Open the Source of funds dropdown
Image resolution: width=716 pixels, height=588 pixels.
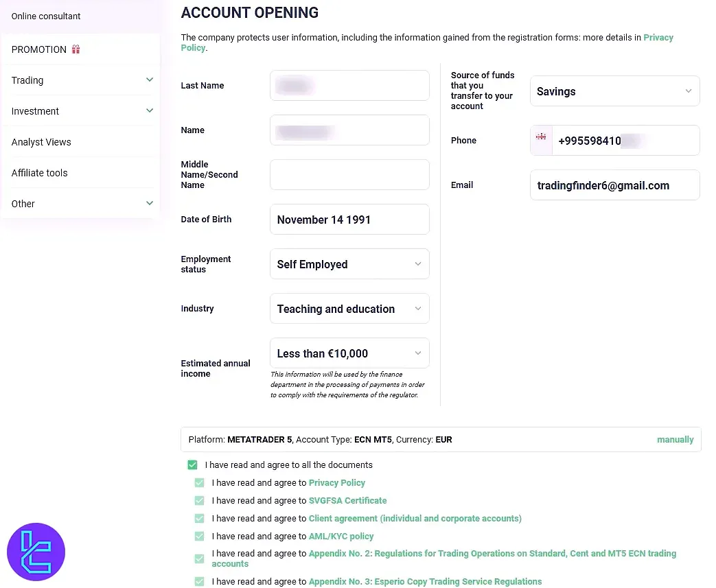pyautogui.click(x=614, y=91)
